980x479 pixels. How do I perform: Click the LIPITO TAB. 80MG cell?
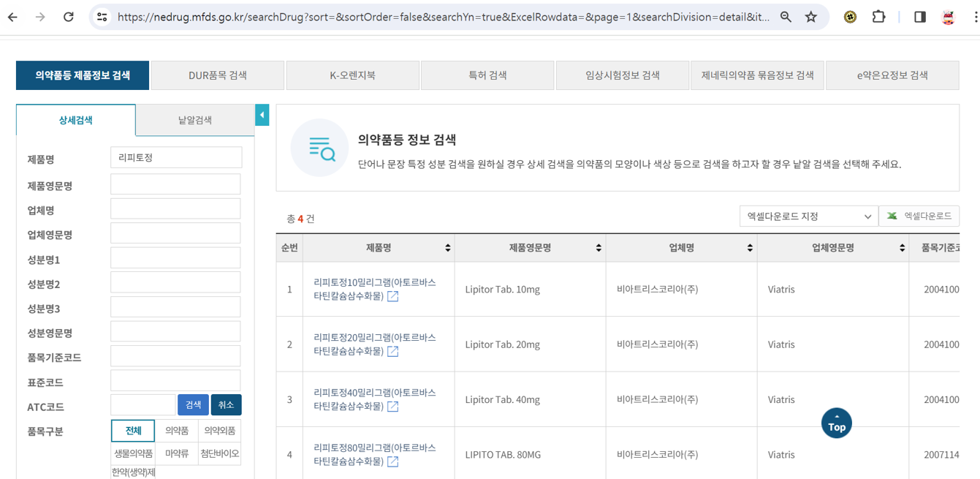[x=530, y=454]
